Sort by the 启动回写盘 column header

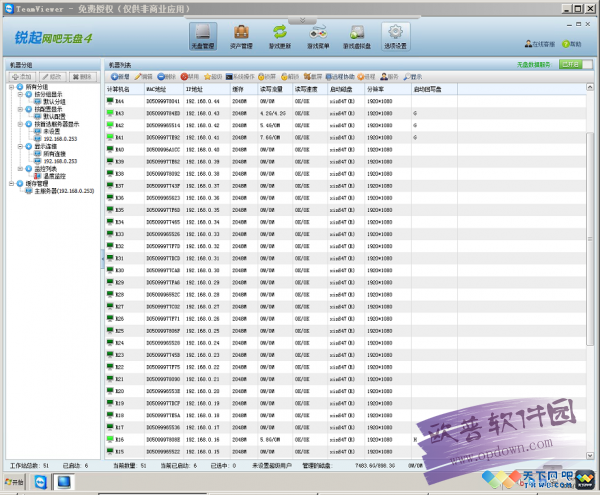pos(434,89)
